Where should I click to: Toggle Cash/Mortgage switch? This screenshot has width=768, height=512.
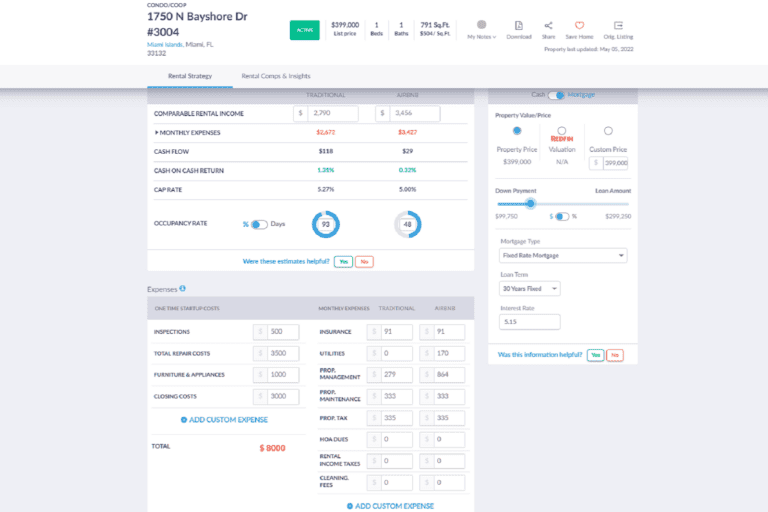pyautogui.click(x=556, y=94)
